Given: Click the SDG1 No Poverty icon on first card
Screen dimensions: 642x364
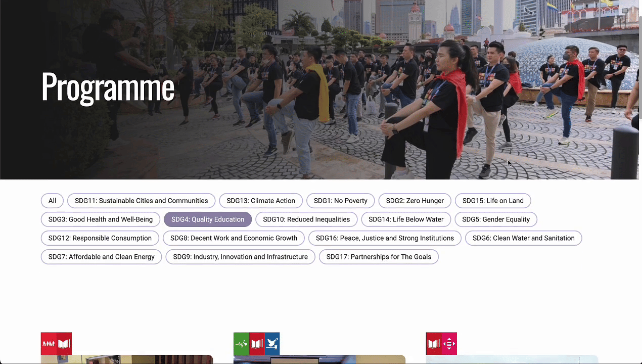Looking at the screenshot, I should (x=49, y=344).
